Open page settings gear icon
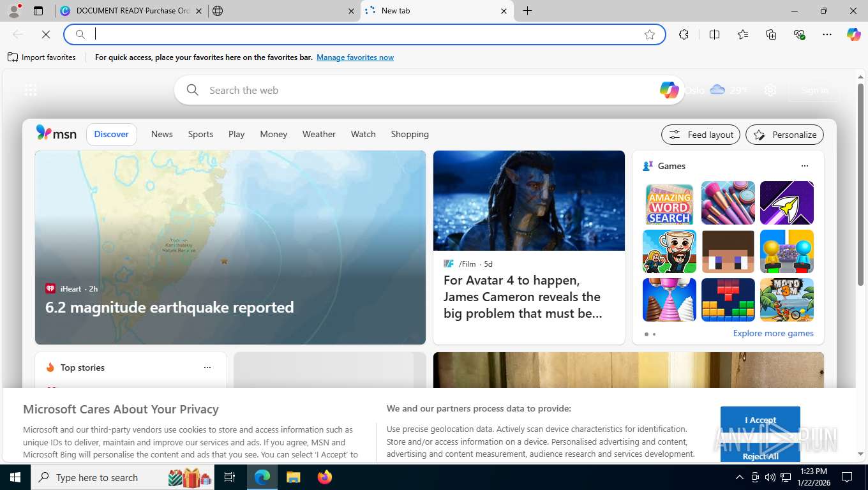 tap(770, 90)
